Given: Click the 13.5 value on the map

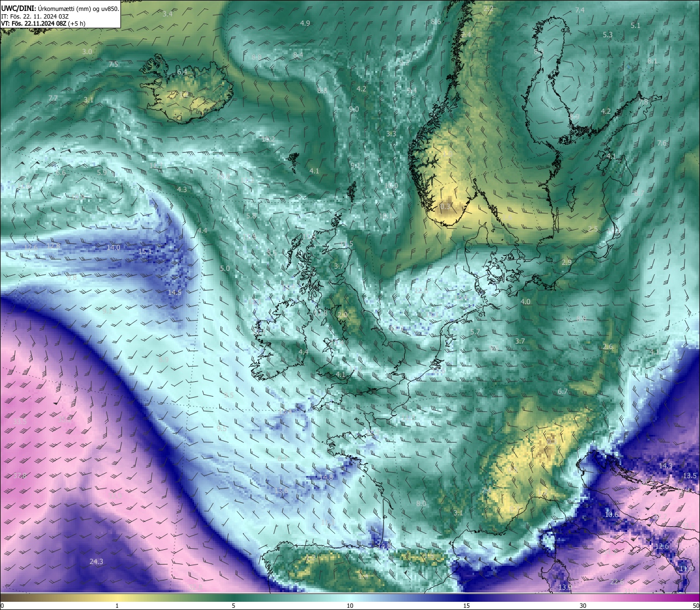Looking at the screenshot, I should pos(690,476).
